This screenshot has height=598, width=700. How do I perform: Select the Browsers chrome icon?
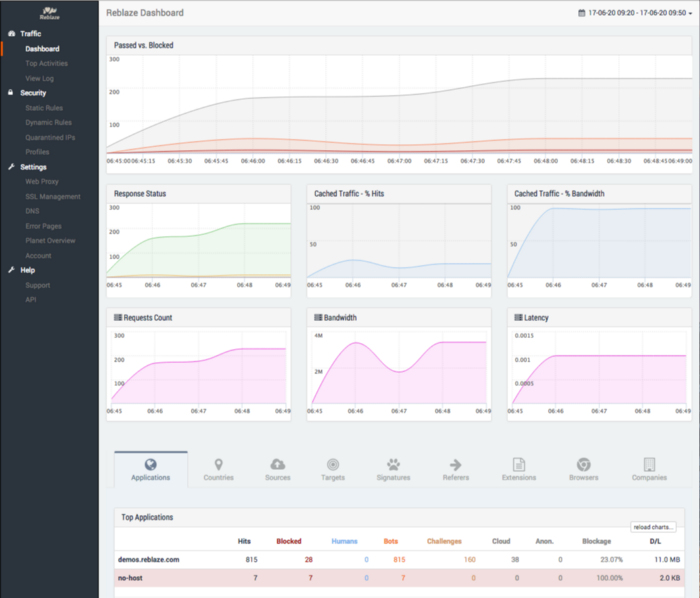(583, 465)
